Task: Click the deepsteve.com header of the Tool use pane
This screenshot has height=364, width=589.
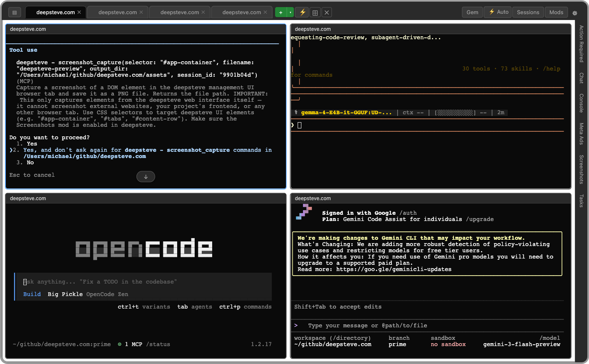Action: (x=145, y=29)
